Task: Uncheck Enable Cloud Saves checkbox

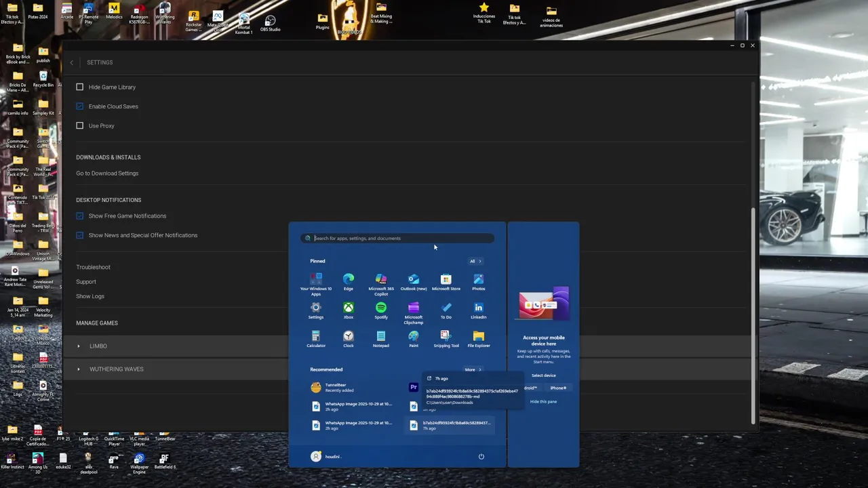Action: click(80, 106)
